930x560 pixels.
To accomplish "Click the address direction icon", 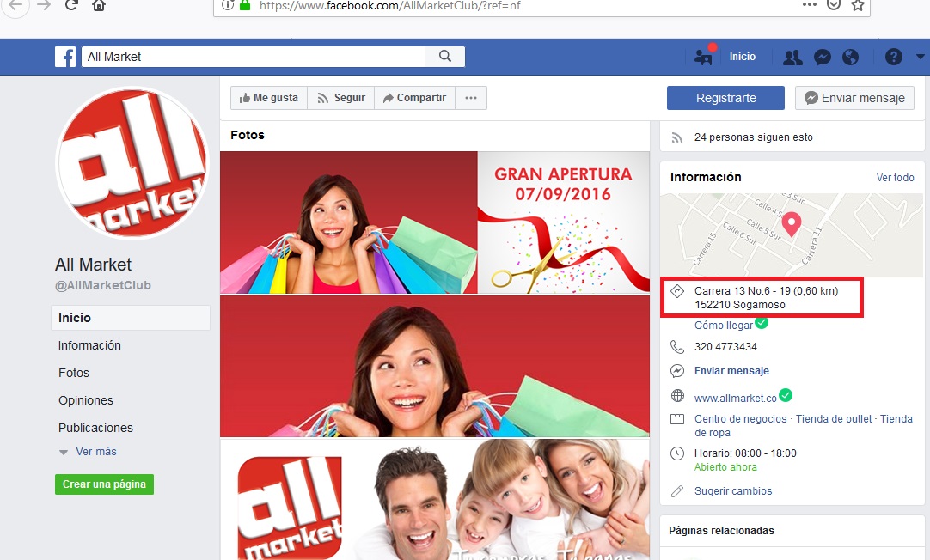I will click(x=677, y=291).
